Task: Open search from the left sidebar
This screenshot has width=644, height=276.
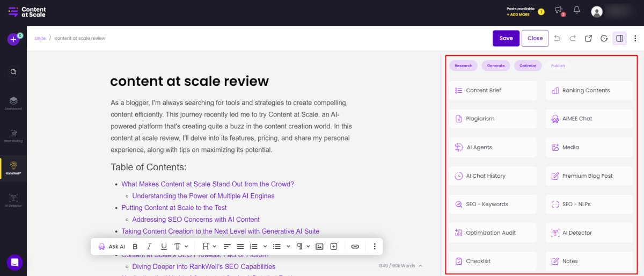Action: (13, 71)
